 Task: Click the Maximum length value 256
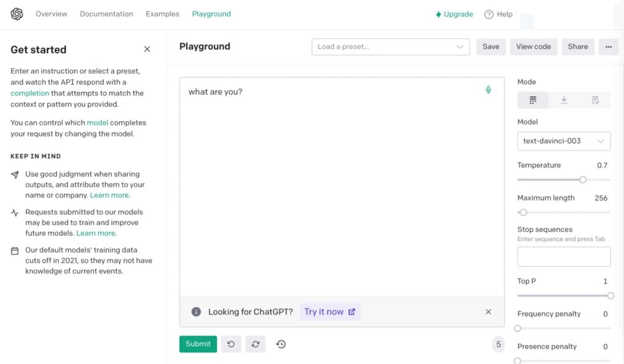[601, 198]
